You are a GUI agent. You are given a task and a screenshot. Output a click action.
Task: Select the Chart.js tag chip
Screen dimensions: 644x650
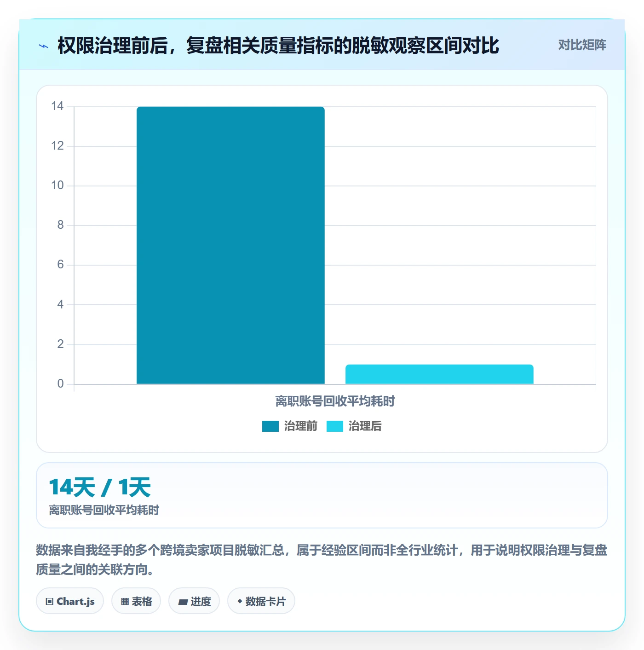pos(70,601)
